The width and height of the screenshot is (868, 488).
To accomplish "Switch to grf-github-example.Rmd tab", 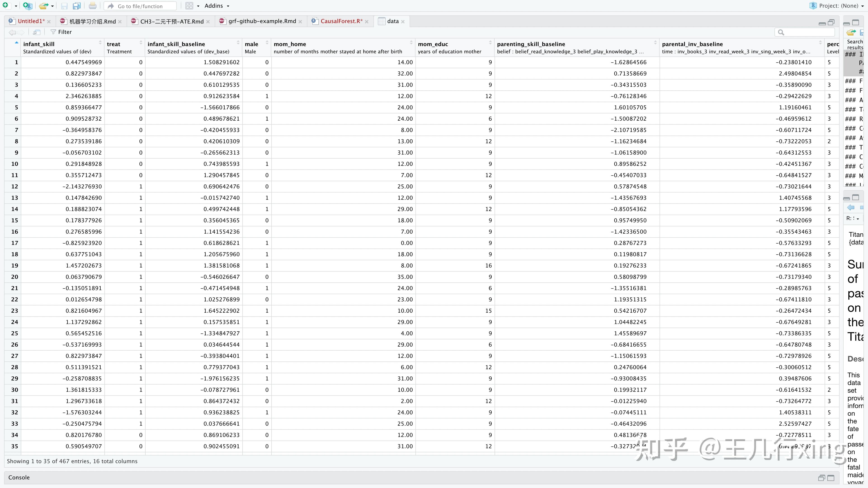I will (262, 21).
